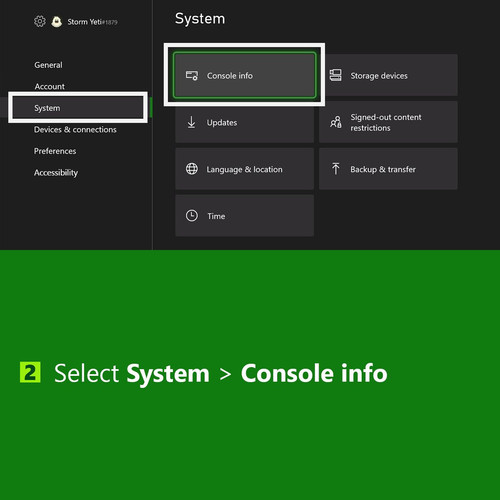Click the Console info tile icon
This screenshot has height=500, width=500.
(192, 76)
